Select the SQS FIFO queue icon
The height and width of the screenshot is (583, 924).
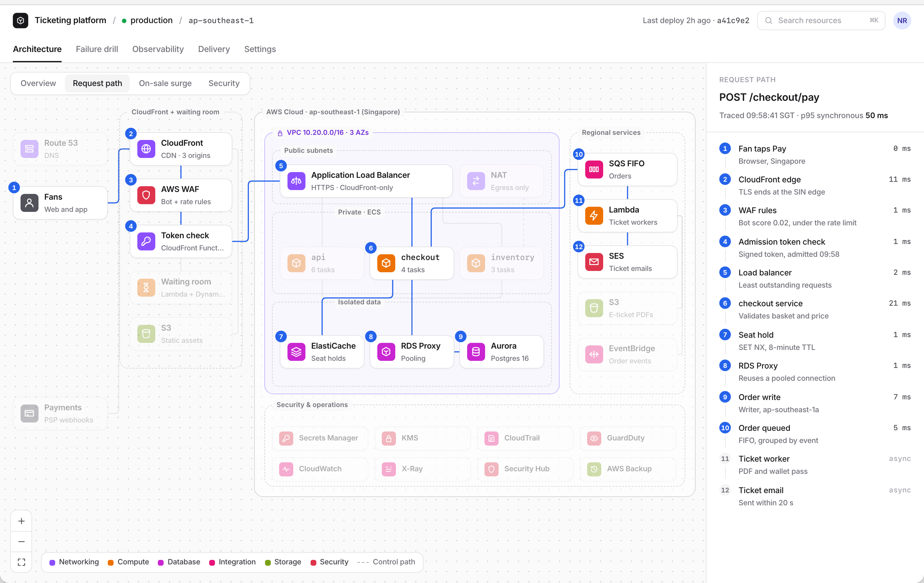point(594,170)
